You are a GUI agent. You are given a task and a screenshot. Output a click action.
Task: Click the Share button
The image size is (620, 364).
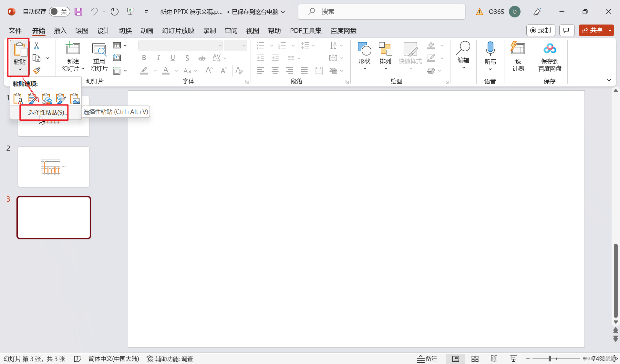click(593, 30)
